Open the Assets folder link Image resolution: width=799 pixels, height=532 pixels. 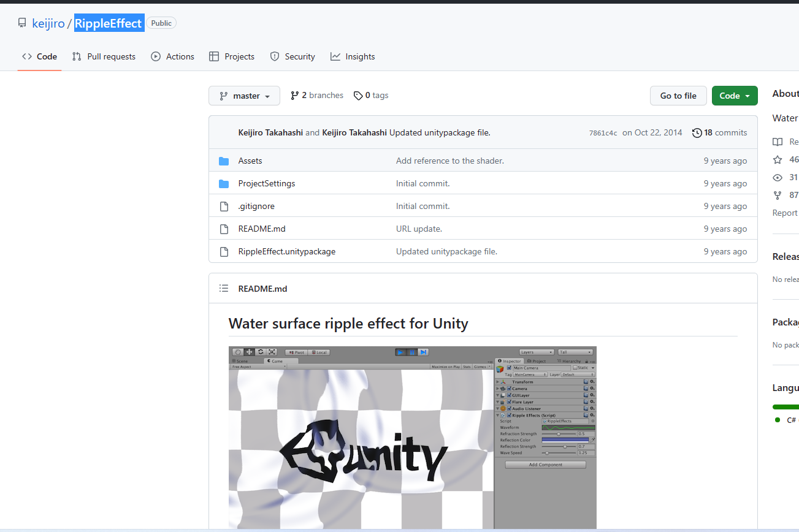click(x=250, y=161)
